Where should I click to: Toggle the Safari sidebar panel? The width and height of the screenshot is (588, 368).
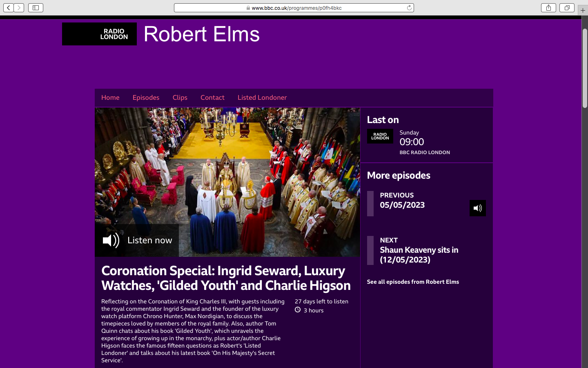tap(36, 8)
